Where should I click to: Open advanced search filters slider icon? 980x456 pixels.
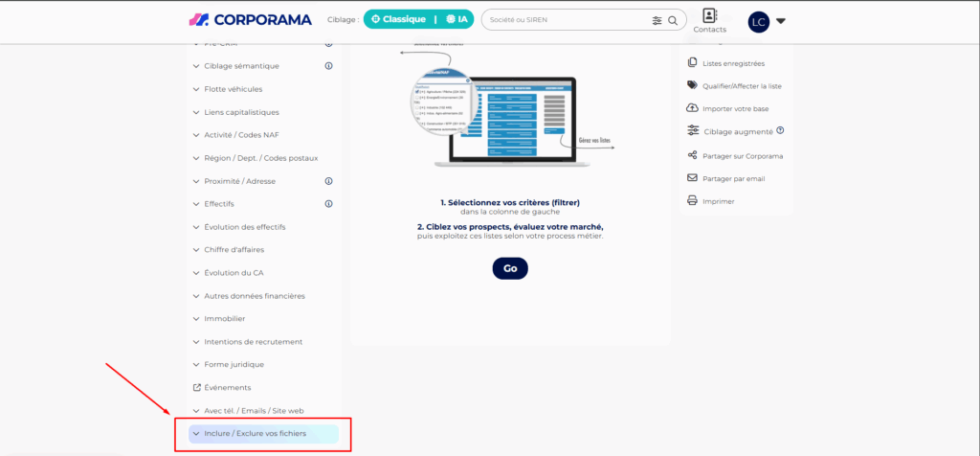[657, 20]
